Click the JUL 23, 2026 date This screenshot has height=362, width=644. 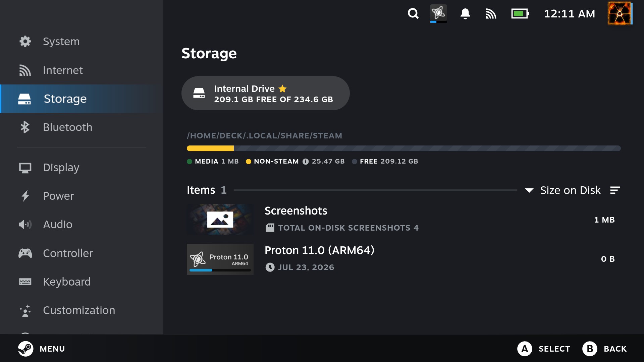[306, 267]
